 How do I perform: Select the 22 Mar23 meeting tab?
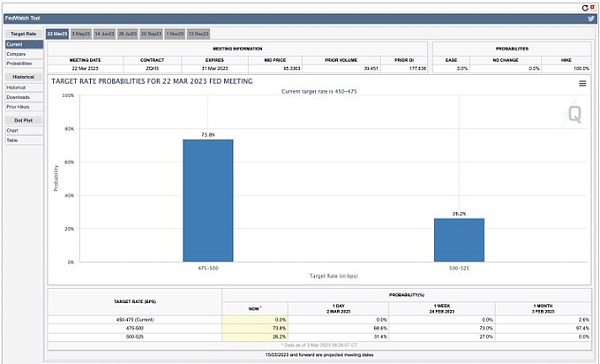click(x=57, y=34)
